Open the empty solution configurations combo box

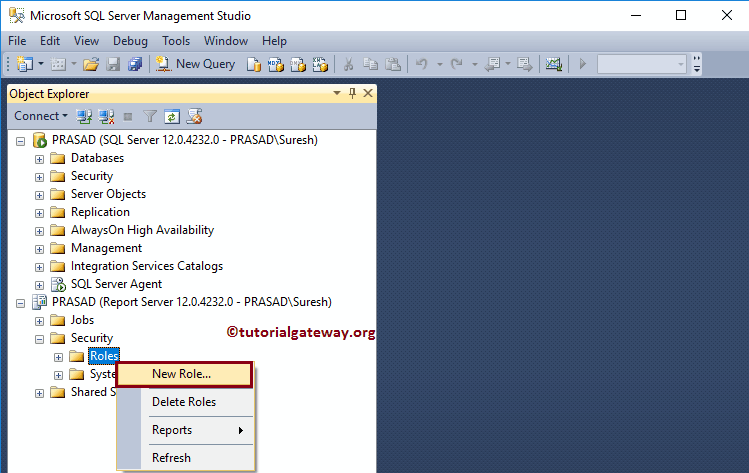click(642, 64)
